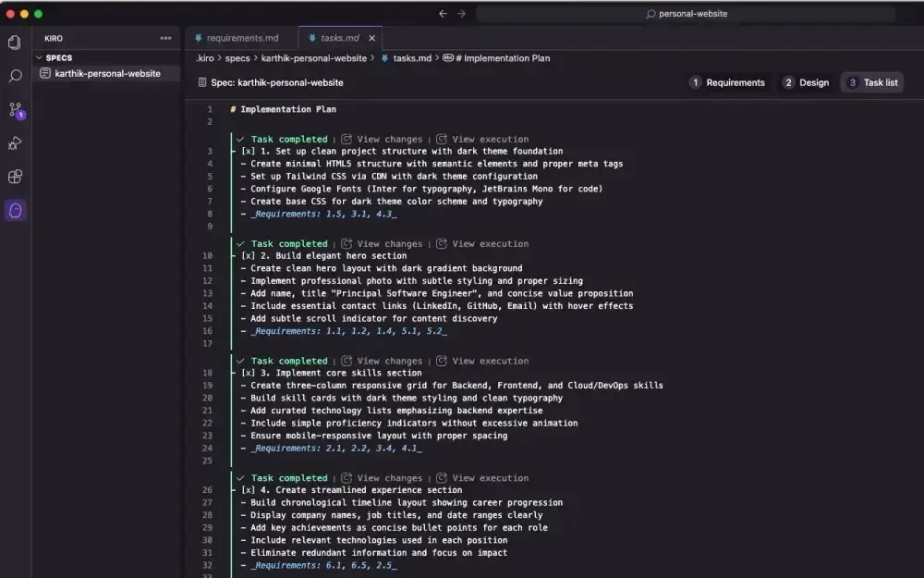The image size is (924, 578).
Task: Open the Search icon in activity bar
Action: [x=15, y=76]
